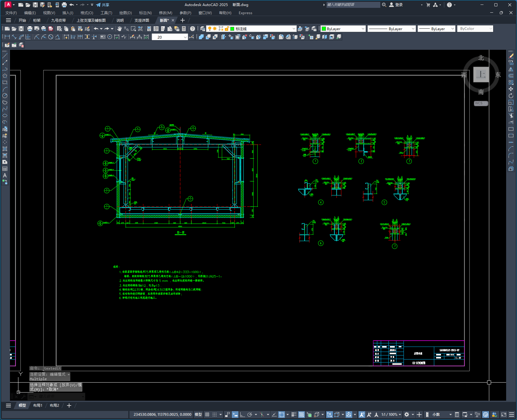This screenshot has width=517, height=420.
Task: Toggle annotation visibility in status bar
Action: [362, 415]
